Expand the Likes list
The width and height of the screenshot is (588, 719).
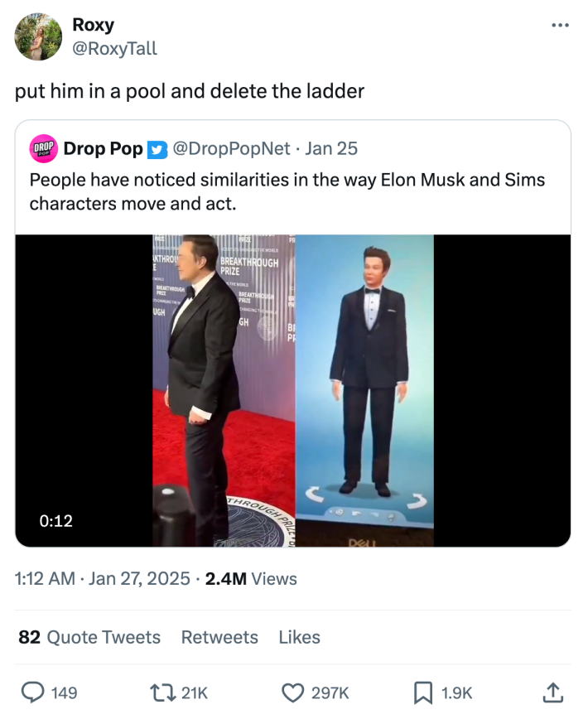(299, 638)
